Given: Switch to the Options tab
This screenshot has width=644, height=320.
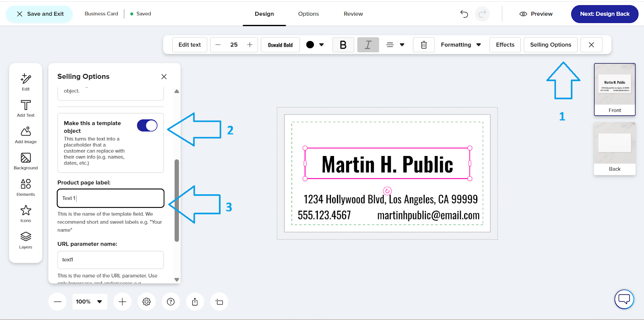Looking at the screenshot, I should click(x=308, y=14).
